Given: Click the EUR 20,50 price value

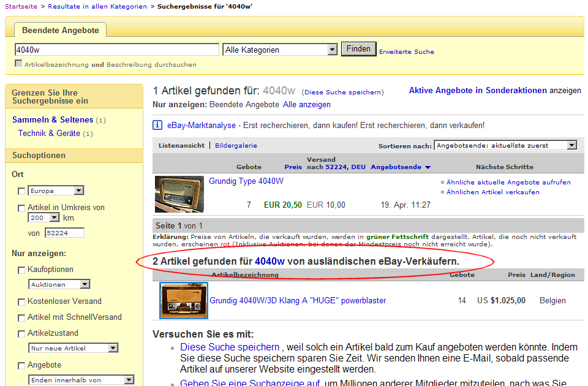Looking at the screenshot, I should [283, 205].
